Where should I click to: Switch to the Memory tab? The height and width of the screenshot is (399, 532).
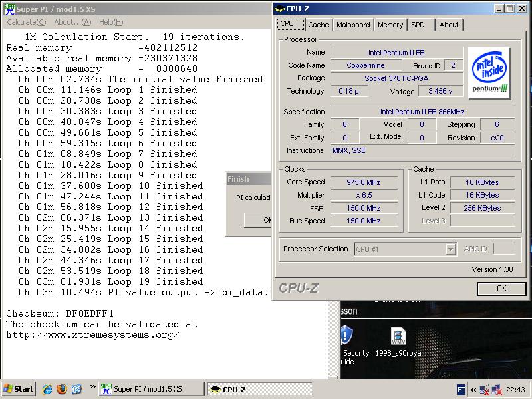pyautogui.click(x=390, y=25)
